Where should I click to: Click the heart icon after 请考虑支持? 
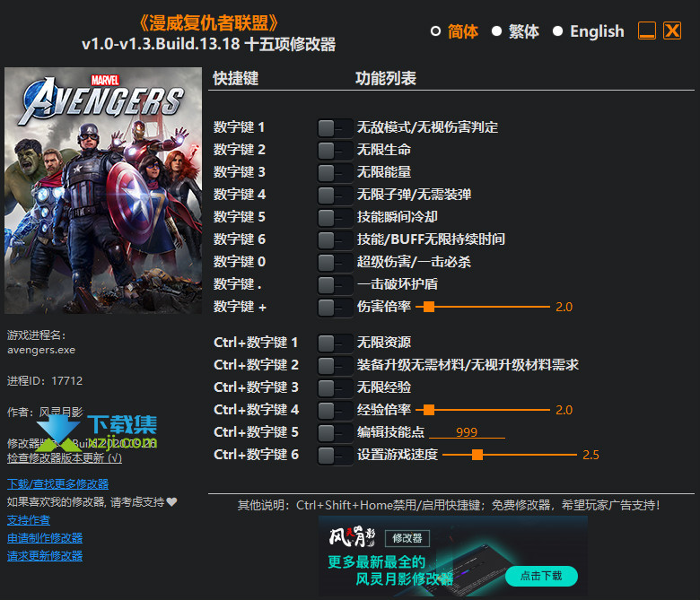pos(172,502)
